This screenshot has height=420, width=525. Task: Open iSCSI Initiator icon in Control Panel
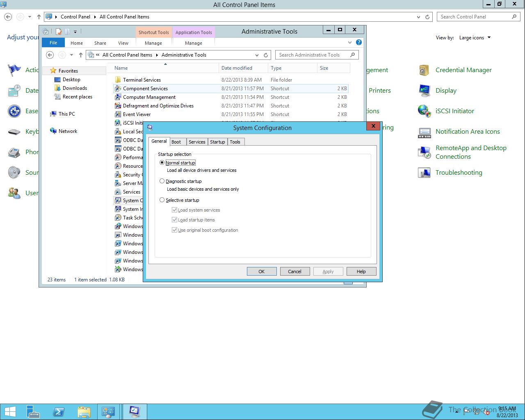[424, 111]
